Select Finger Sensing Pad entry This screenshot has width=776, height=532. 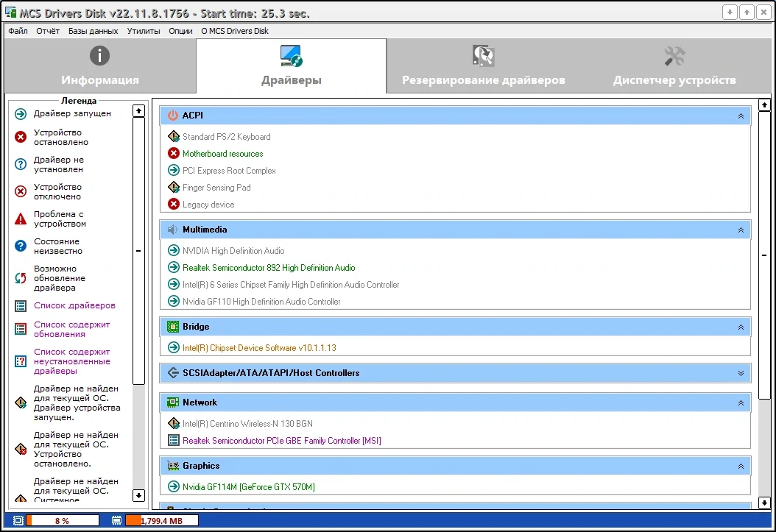pos(216,188)
